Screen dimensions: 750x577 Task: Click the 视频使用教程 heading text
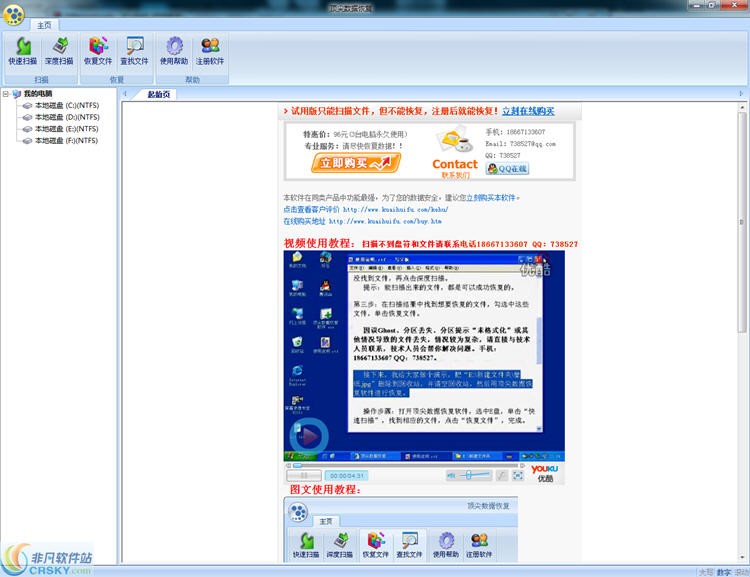click(319, 243)
